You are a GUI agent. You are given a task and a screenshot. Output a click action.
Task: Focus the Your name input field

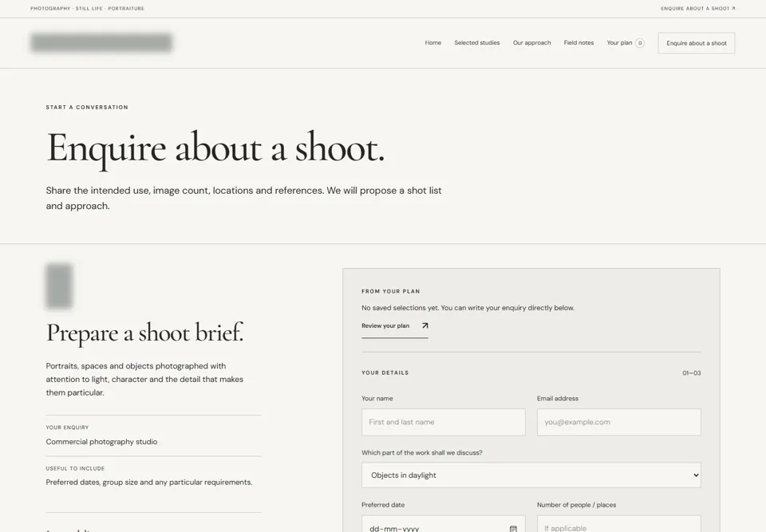[x=443, y=422]
